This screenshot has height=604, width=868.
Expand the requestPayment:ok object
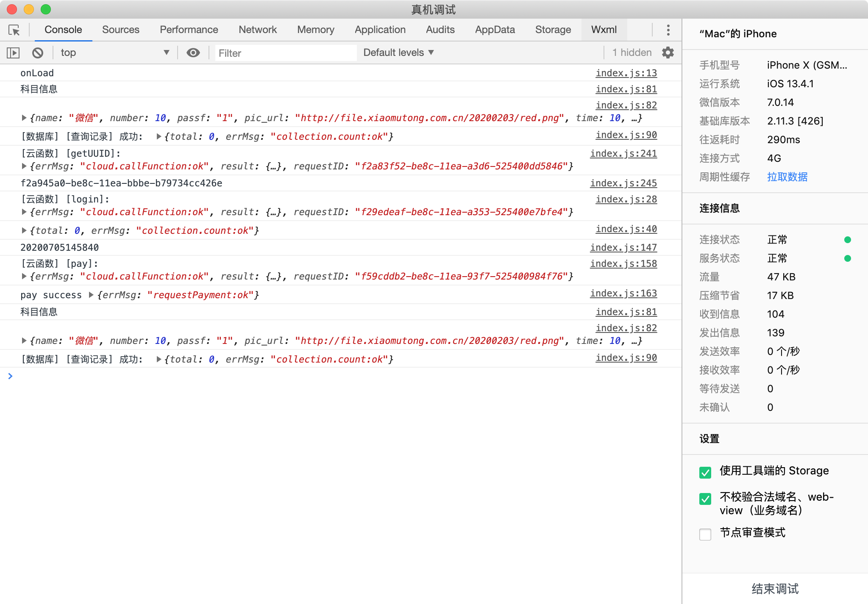pyautogui.click(x=91, y=295)
